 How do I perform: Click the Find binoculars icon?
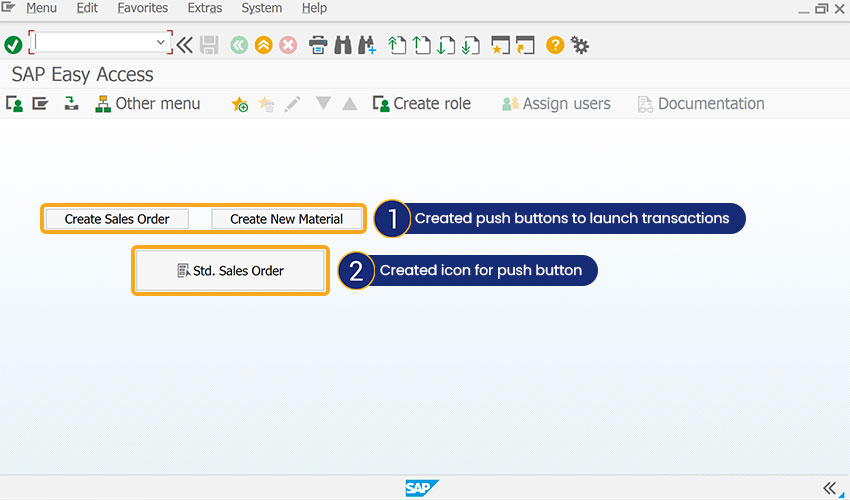[343, 45]
